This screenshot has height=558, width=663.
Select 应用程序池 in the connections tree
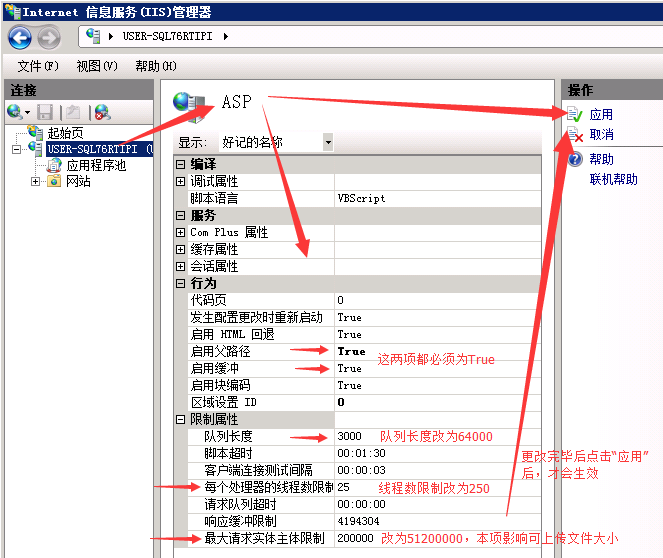(x=95, y=165)
